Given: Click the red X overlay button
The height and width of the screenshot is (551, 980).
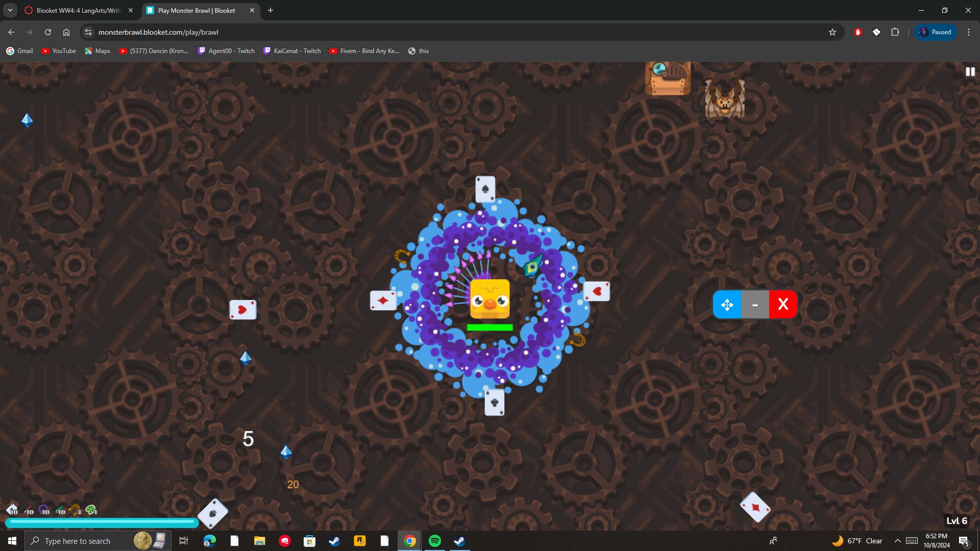Looking at the screenshot, I should coord(783,305).
